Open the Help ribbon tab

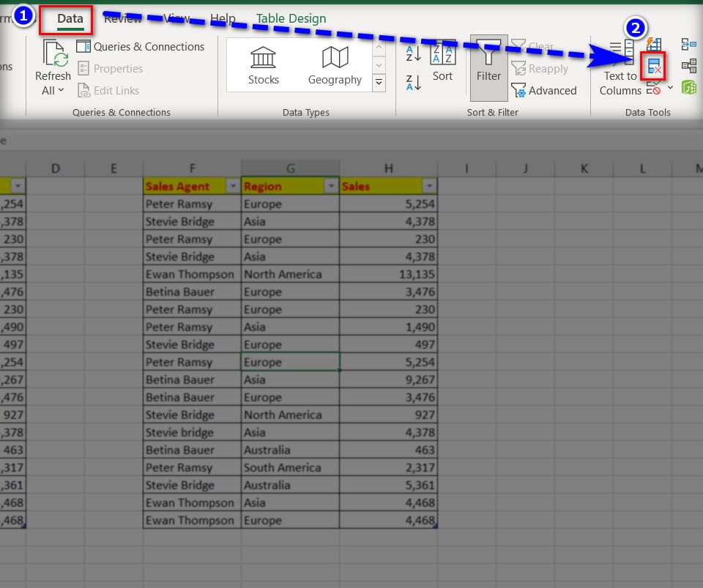tap(223, 18)
